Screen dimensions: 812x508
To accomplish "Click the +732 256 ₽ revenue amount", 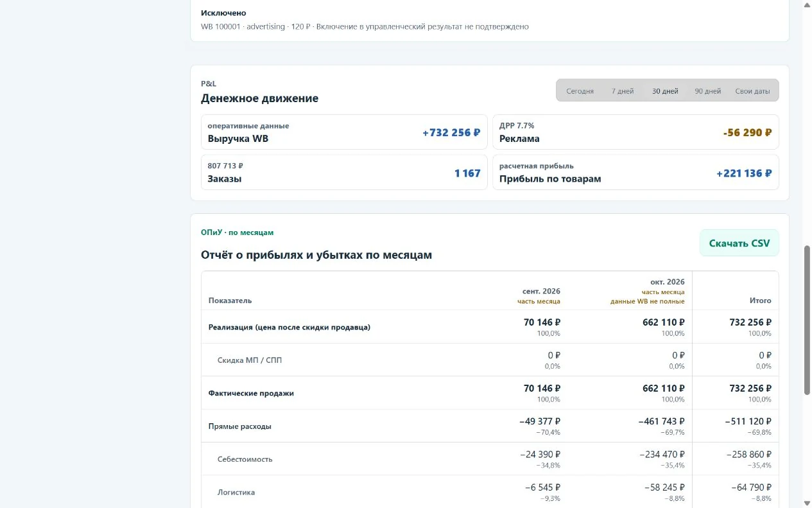I will point(451,133).
